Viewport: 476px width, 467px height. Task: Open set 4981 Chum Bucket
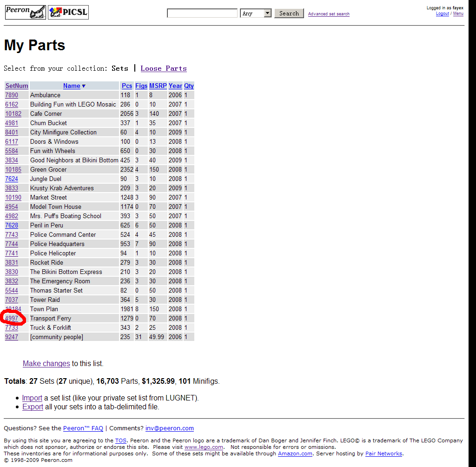tap(12, 123)
